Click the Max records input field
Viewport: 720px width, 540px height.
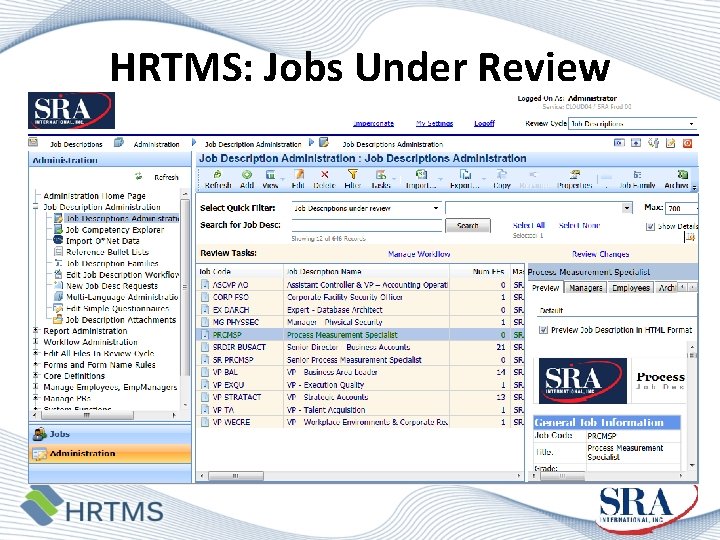(682, 208)
